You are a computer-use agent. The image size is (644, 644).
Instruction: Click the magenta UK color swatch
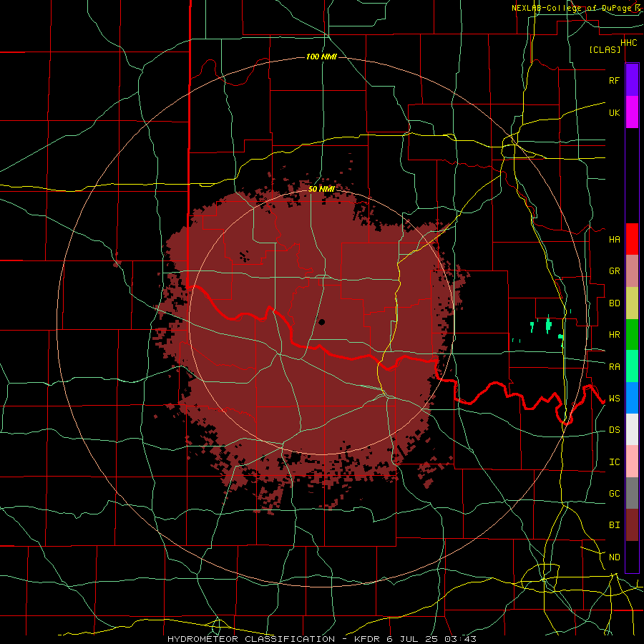click(x=632, y=112)
